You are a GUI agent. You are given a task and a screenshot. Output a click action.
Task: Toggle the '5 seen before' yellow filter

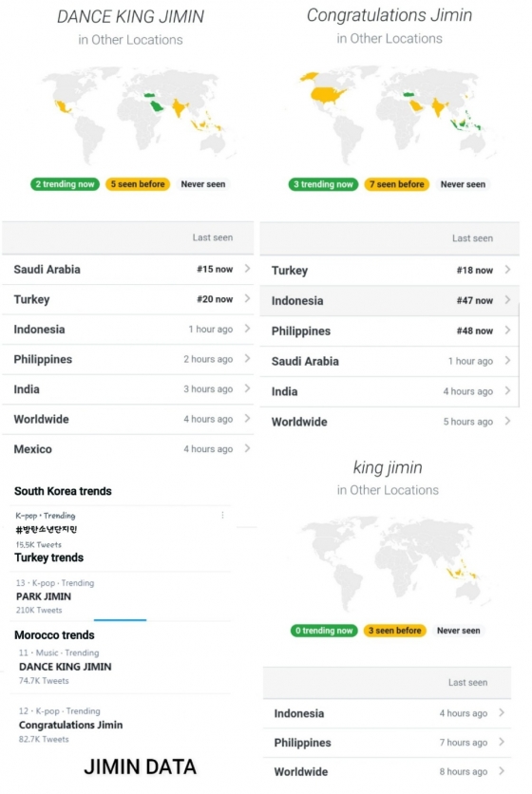(x=138, y=184)
